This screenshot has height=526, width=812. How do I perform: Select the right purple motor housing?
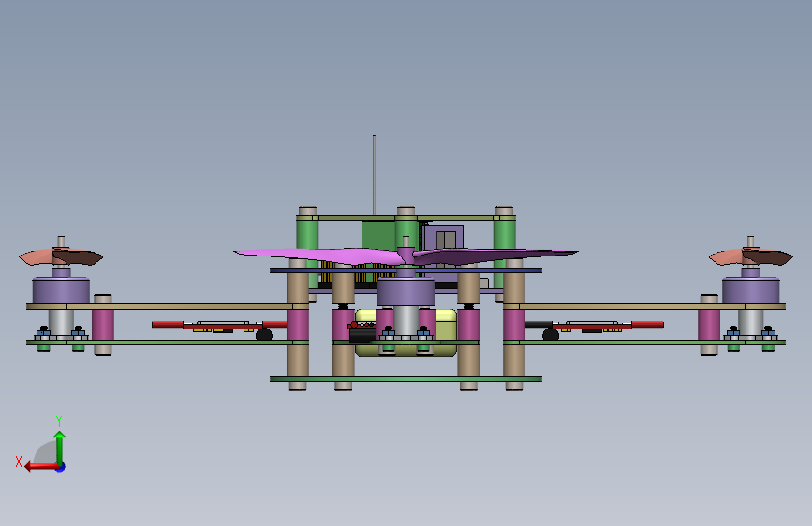click(751, 290)
